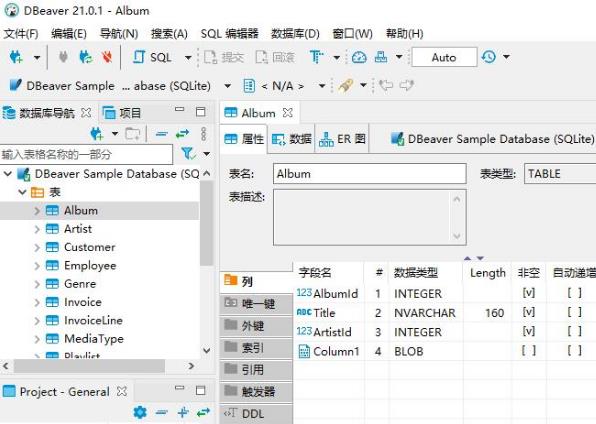Expand the Artist table tree node
Viewport: 596px width, 424px height.
(37, 229)
